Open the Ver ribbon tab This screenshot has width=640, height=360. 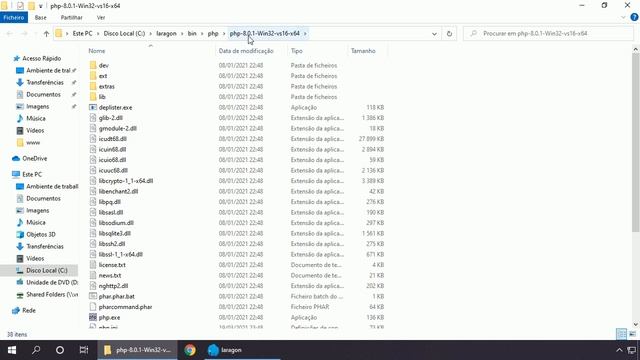(x=101, y=18)
